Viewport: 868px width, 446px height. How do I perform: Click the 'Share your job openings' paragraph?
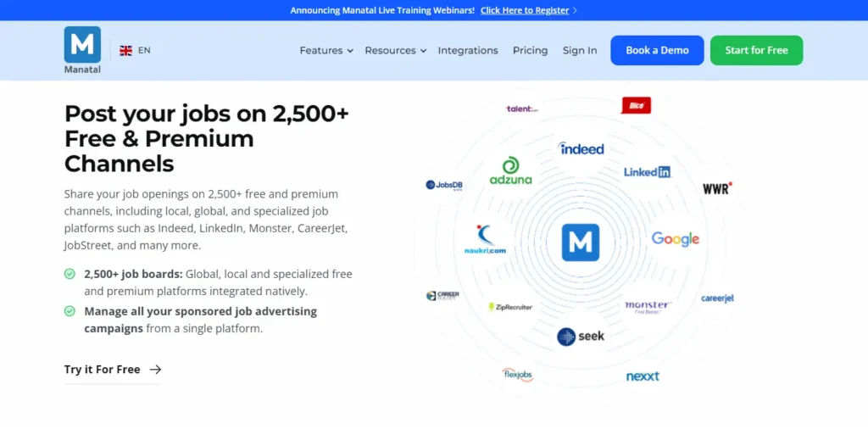coord(206,220)
